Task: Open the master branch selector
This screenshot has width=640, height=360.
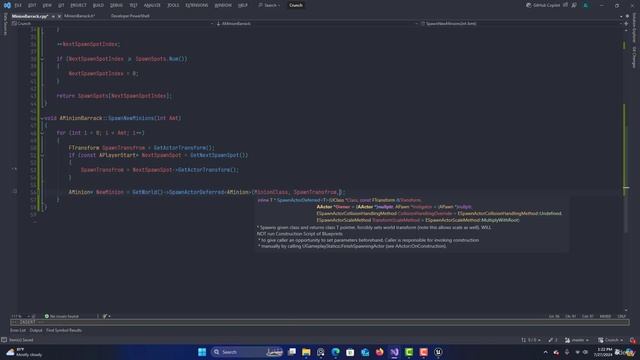Action: coord(577,340)
